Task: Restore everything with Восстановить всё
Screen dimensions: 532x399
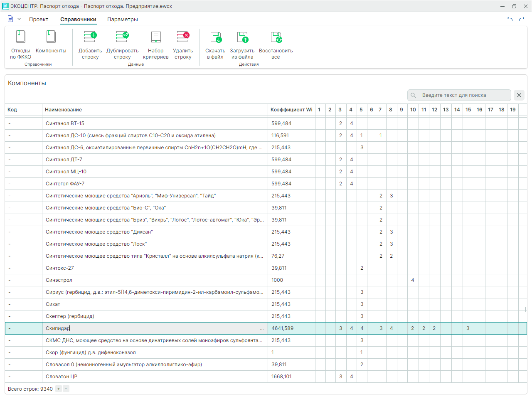Action: point(276,45)
